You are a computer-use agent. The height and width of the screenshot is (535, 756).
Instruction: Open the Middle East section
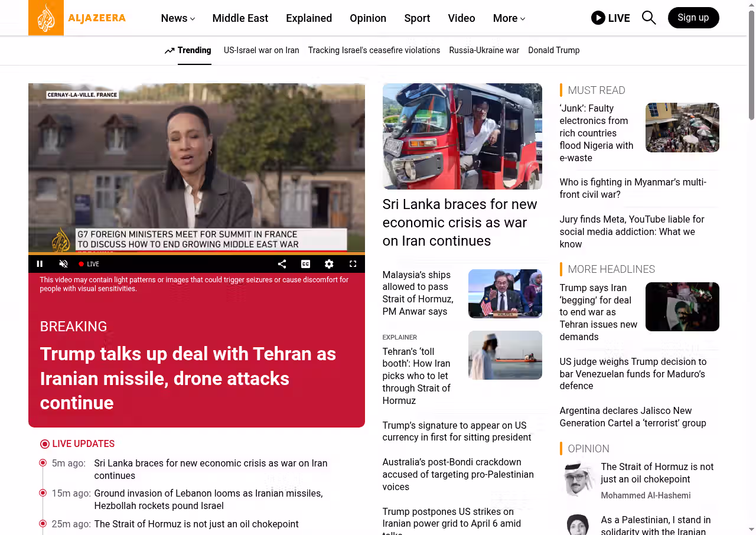click(x=240, y=18)
